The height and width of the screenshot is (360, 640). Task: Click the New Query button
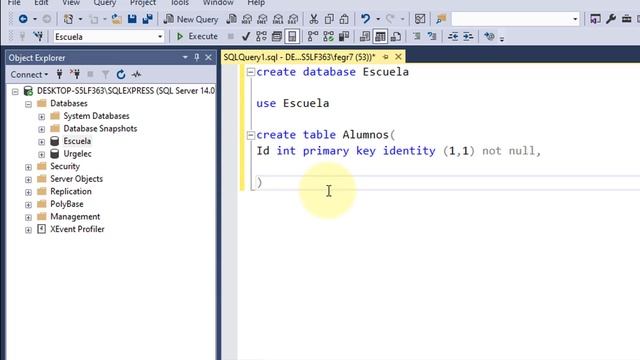click(191, 19)
